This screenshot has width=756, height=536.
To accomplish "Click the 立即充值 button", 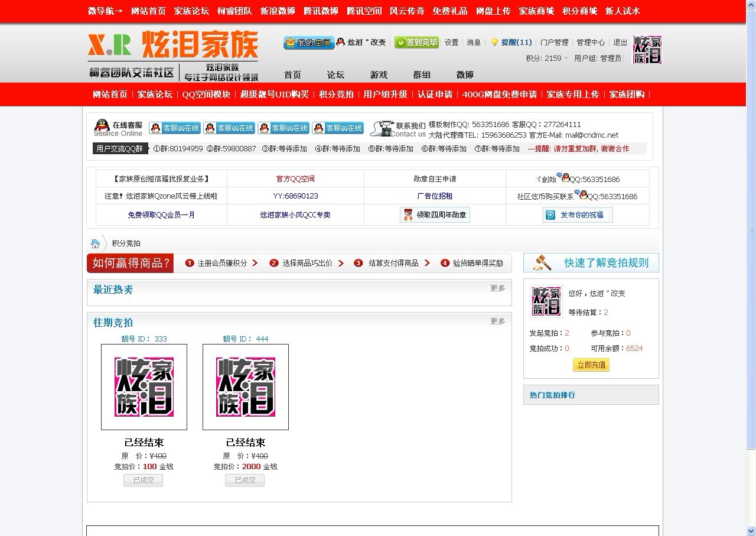I will (591, 365).
